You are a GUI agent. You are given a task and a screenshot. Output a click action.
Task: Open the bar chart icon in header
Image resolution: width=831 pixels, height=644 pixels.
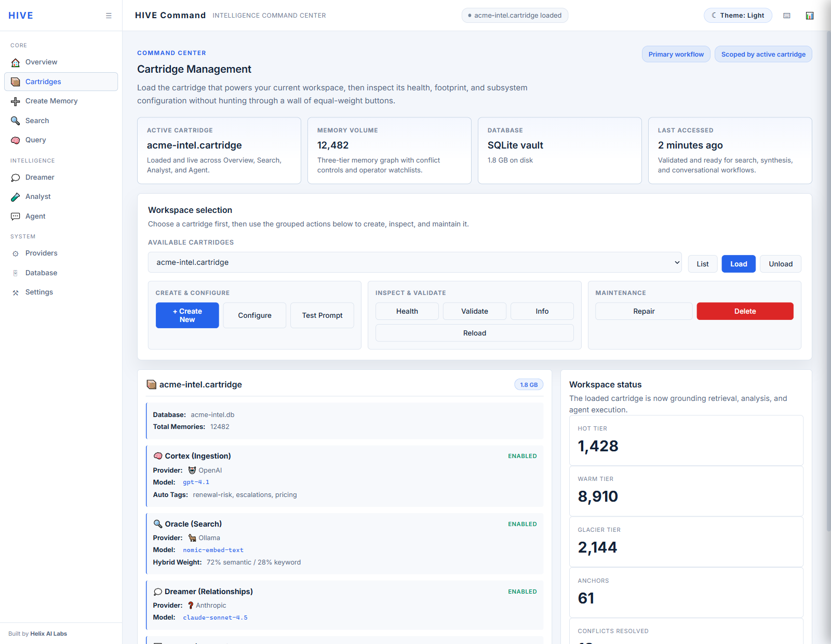(809, 16)
